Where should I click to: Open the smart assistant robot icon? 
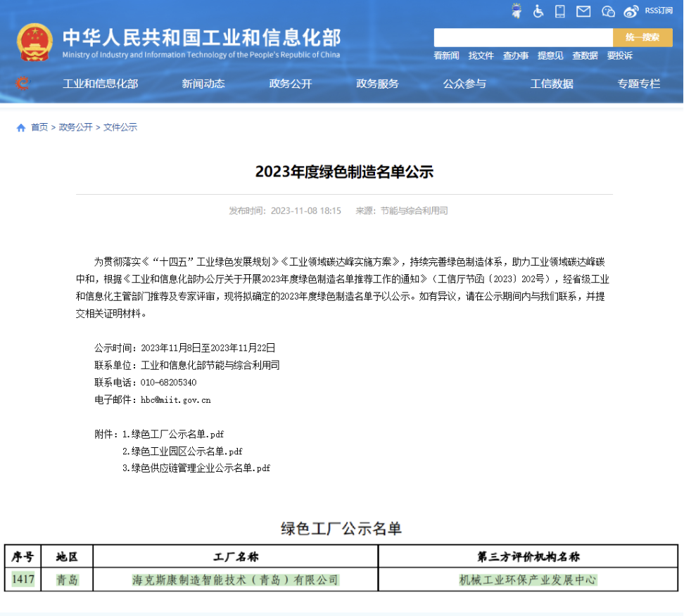(x=517, y=11)
